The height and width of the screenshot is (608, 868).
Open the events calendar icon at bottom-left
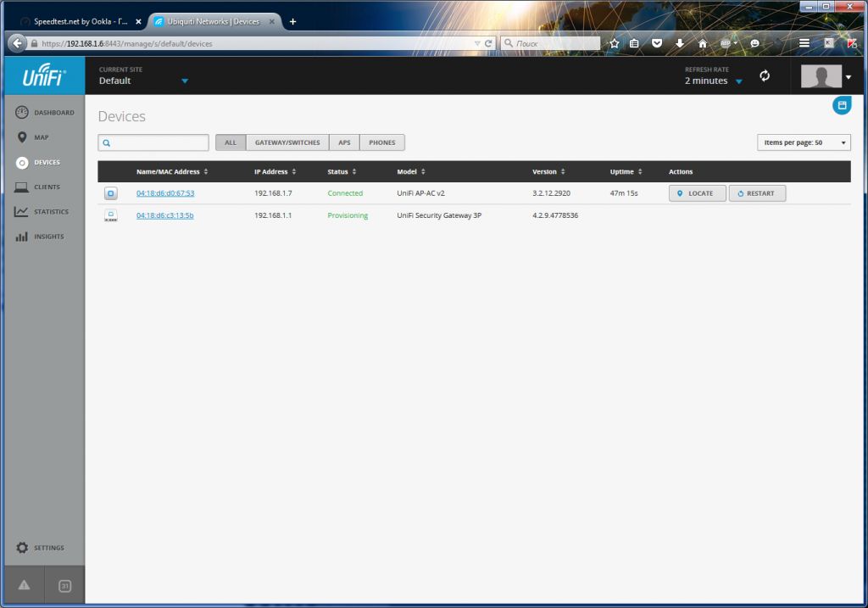(x=64, y=585)
